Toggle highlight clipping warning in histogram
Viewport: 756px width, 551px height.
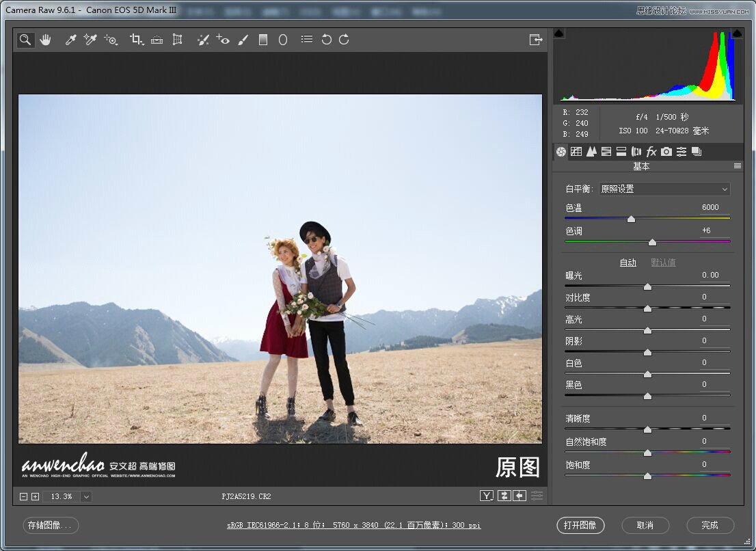click(737, 33)
